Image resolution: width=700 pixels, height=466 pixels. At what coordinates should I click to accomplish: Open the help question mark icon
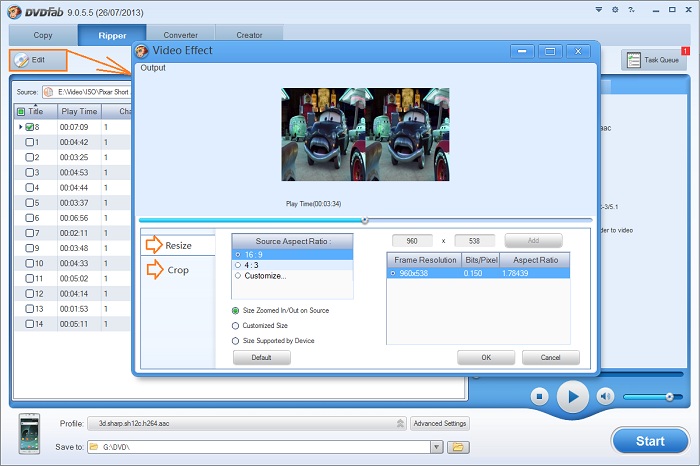pyautogui.click(x=631, y=9)
